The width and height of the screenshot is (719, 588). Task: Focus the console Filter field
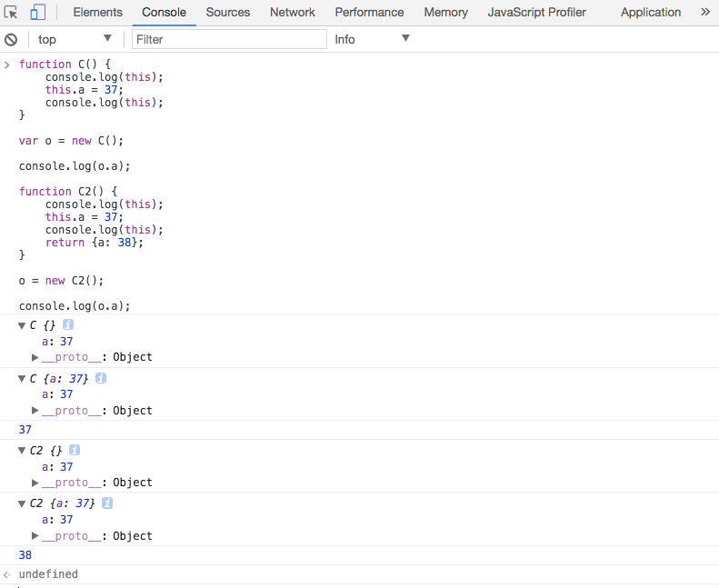coord(229,39)
